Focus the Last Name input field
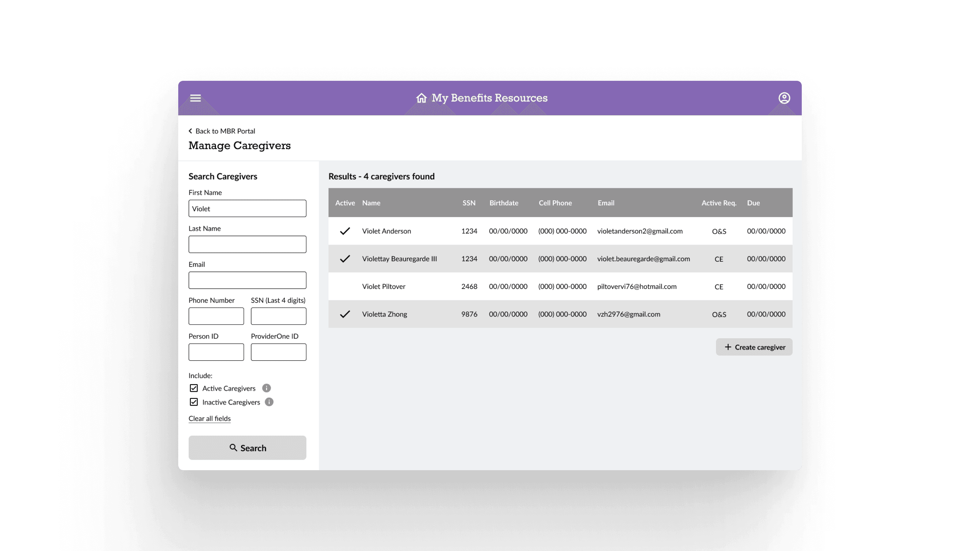 click(247, 244)
